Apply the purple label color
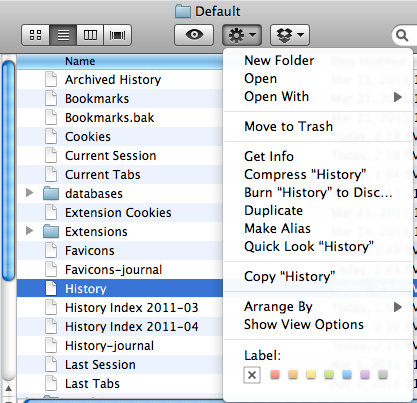The height and width of the screenshot is (403, 417). pyautogui.click(x=365, y=375)
